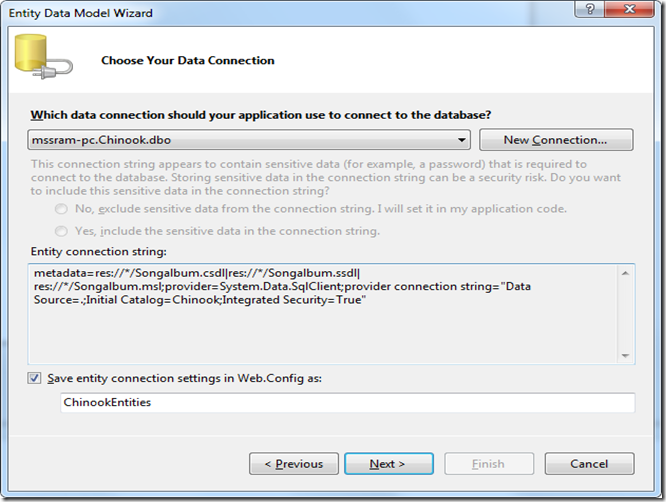Select 'Yes, include the sensitive data' radio option
666x502 pixels.
click(x=62, y=231)
